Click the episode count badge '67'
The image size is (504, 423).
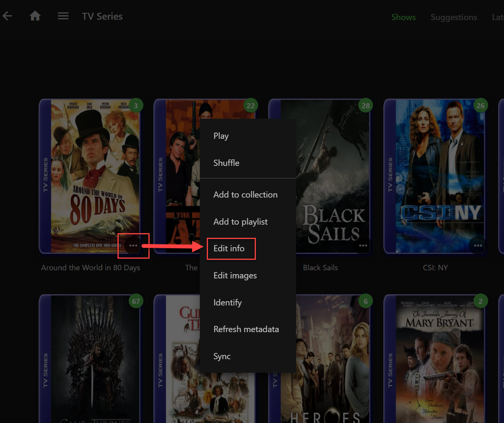tap(136, 301)
